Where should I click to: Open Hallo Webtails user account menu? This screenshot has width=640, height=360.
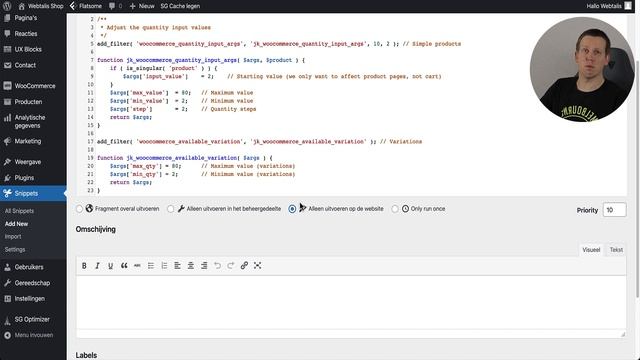(609, 6)
